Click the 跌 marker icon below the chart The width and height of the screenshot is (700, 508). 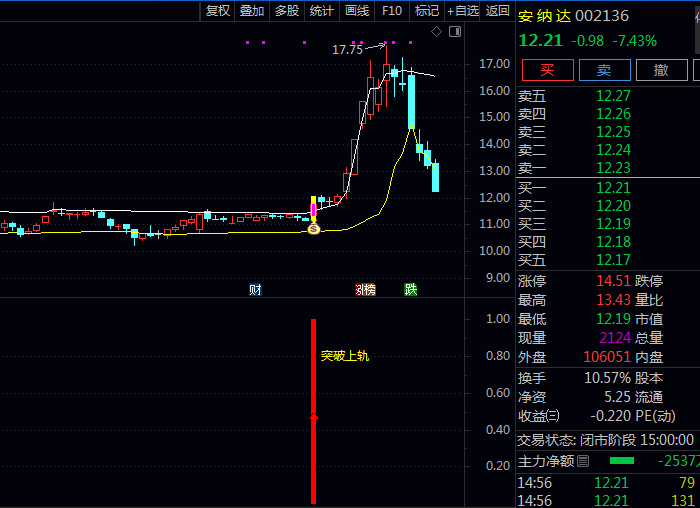(x=410, y=290)
